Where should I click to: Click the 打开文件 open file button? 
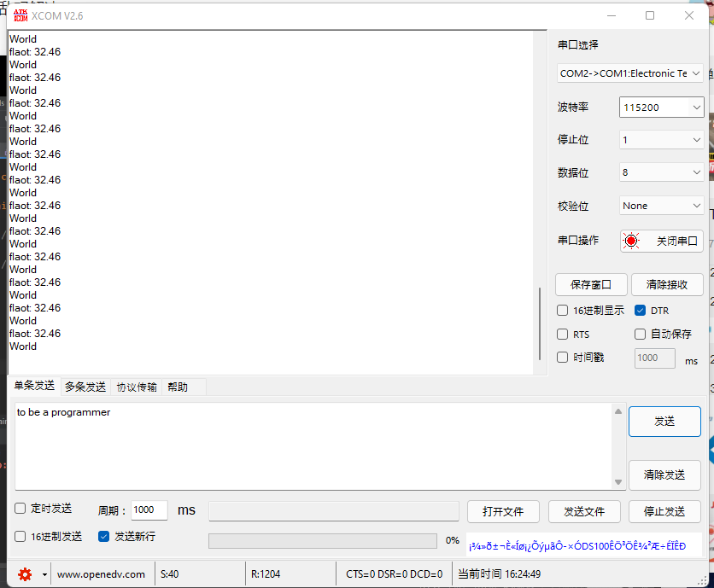point(503,511)
